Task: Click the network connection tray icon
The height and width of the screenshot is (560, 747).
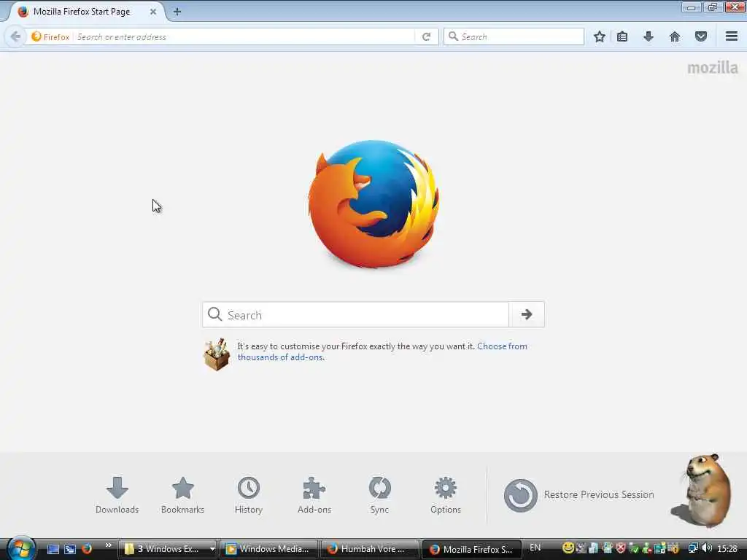Action: pyautogui.click(x=693, y=548)
